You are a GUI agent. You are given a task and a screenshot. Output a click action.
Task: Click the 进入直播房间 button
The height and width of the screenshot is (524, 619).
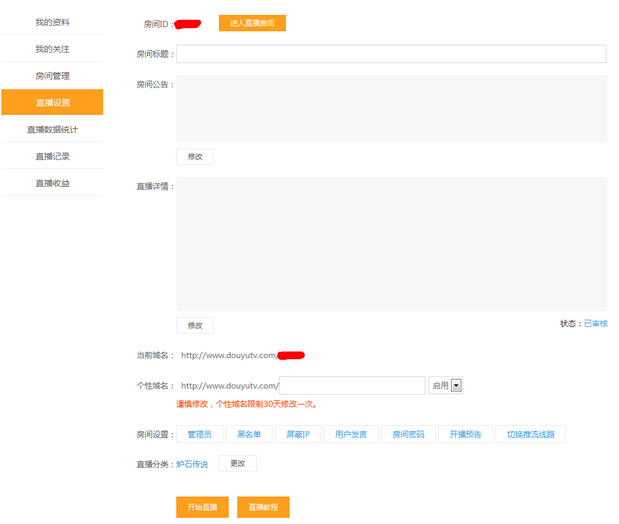click(x=252, y=23)
